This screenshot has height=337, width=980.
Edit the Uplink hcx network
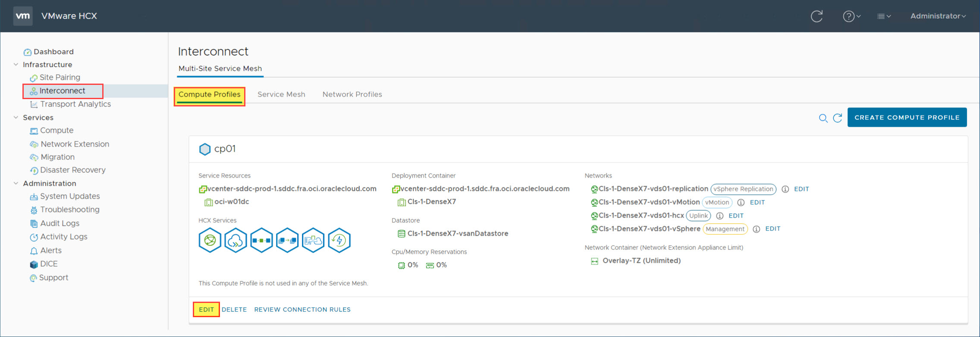click(736, 216)
